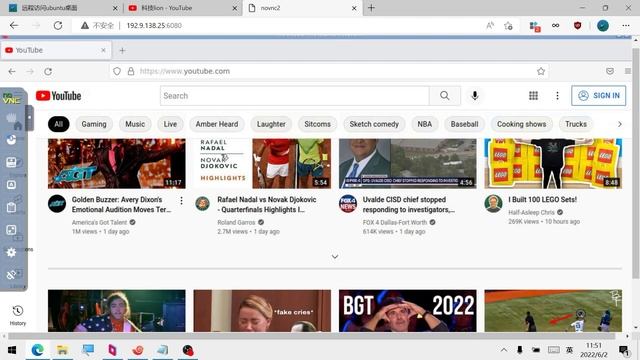Bookmark page with Firefox star icon

coord(541,71)
